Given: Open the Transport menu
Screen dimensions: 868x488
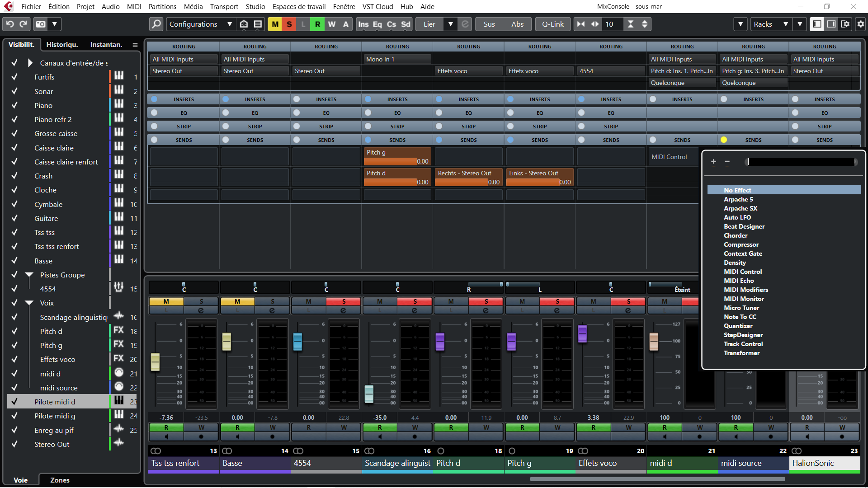Looking at the screenshot, I should tap(224, 6).
